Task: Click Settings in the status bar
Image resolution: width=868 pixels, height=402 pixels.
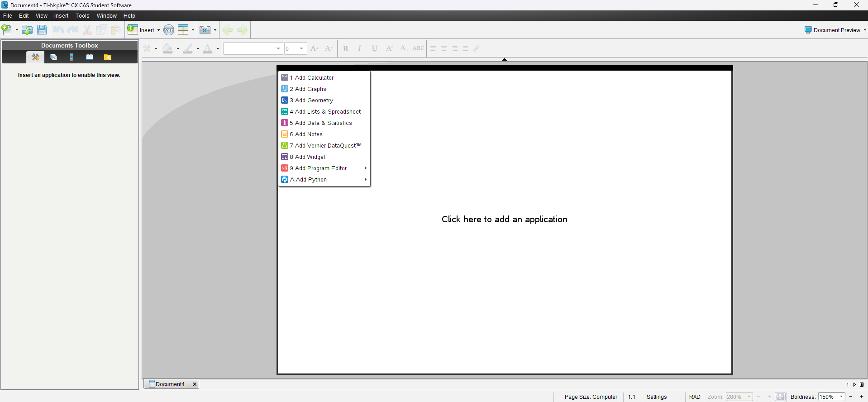Action: tap(656, 397)
